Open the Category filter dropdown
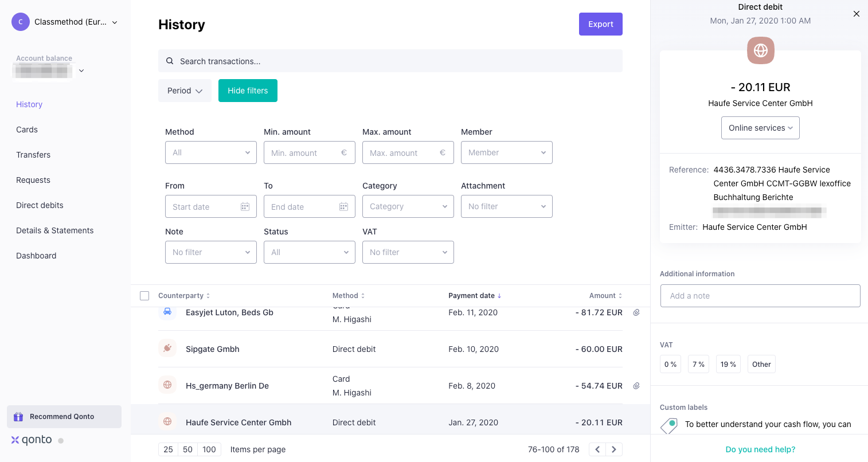Screen dimensions: 868x462 (408, 206)
